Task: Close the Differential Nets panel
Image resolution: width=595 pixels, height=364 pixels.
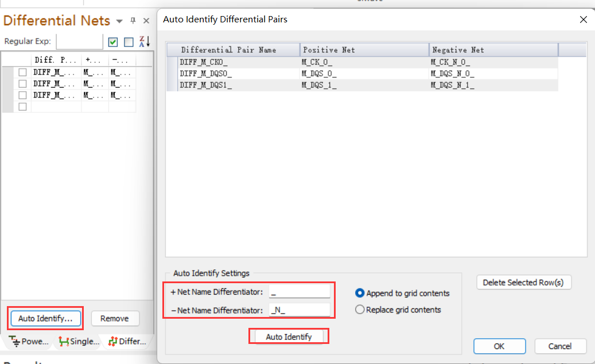Action: click(146, 21)
